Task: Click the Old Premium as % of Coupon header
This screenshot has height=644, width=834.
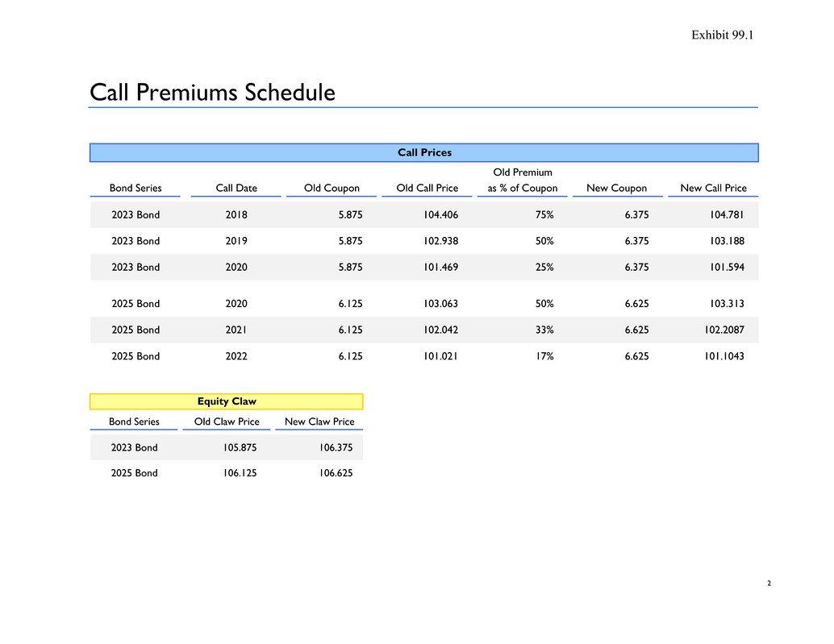Action: click(x=522, y=181)
